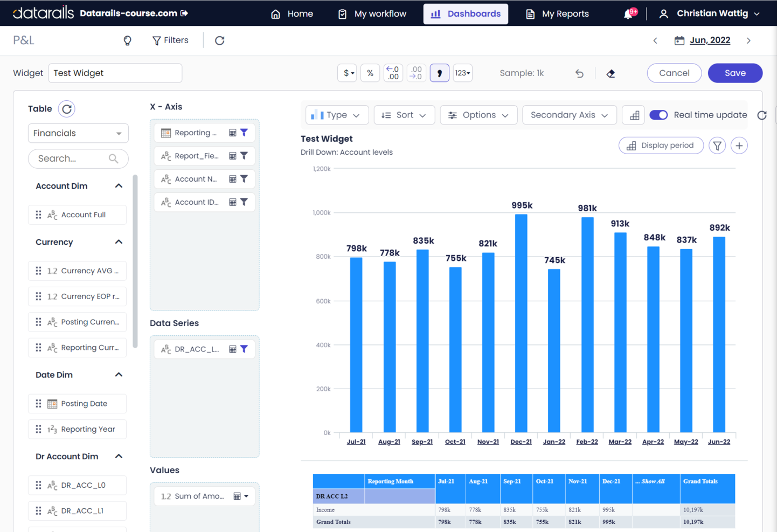This screenshot has height=532, width=777.
Task: Refresh the chart with the circular arrow icon
Action: click(x=761, y=115)
